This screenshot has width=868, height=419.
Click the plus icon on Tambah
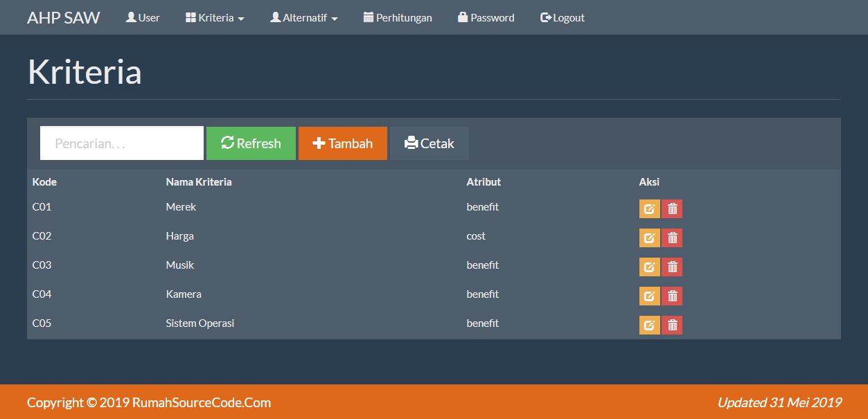pyautogui.click(x=319, y=143)
